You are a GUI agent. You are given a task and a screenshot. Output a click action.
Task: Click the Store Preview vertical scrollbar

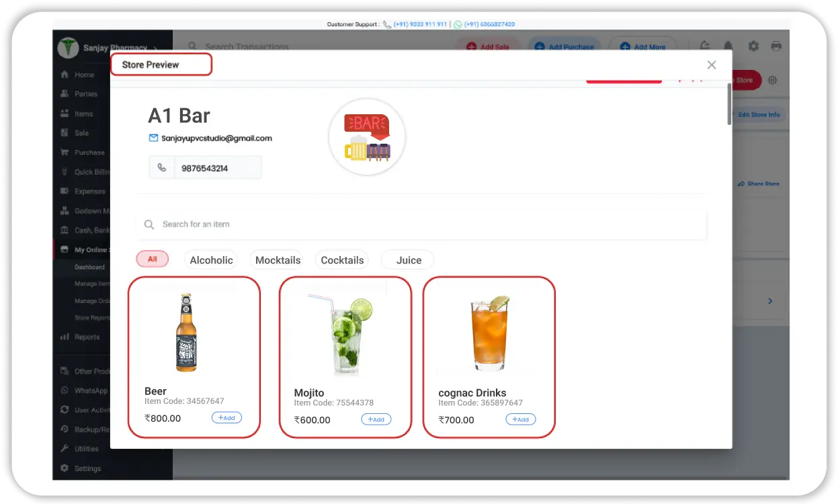tap(728, 105)
